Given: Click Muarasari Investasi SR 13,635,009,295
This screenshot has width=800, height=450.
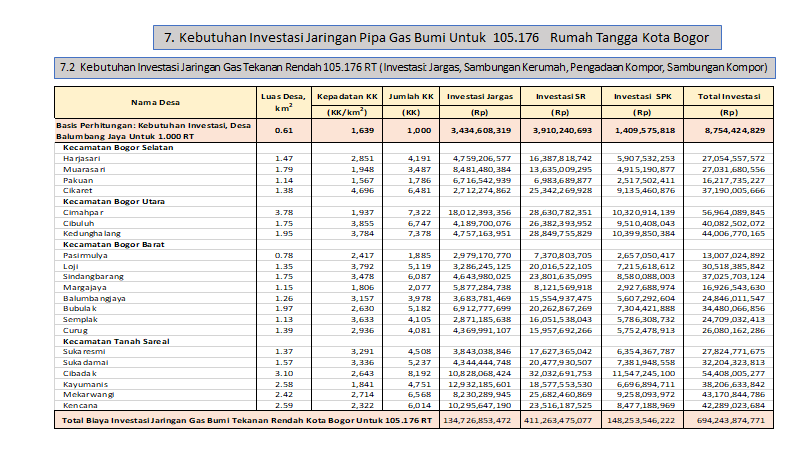Looking at the screenshot, I should click(x=561, y=169).
